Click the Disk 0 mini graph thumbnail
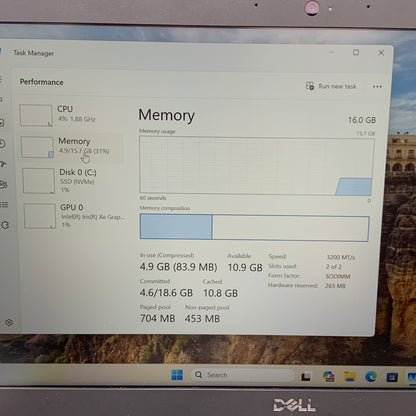This screenshot has width=416, height=416. click(x=38, y=181)
